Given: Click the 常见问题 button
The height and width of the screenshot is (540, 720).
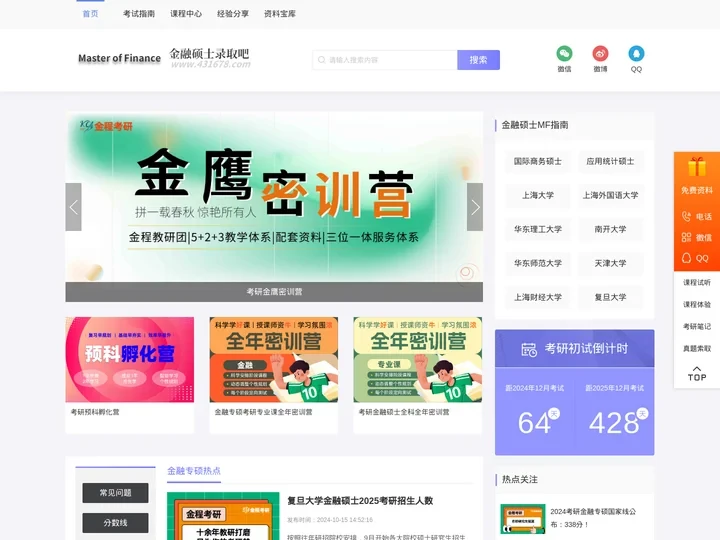Looking at the screenshot, I should point(115,493).
